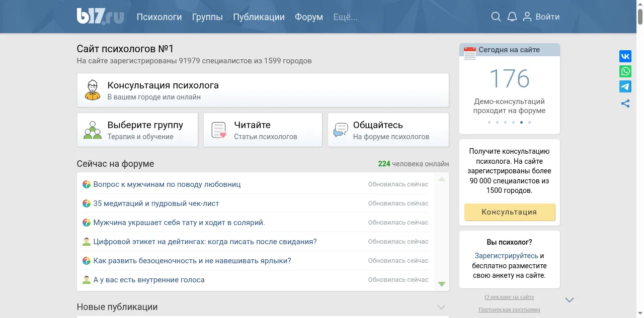644x318 pixels.
Task: Select second carousel dot in Сегодня на сайте
Action: point(497,122)
